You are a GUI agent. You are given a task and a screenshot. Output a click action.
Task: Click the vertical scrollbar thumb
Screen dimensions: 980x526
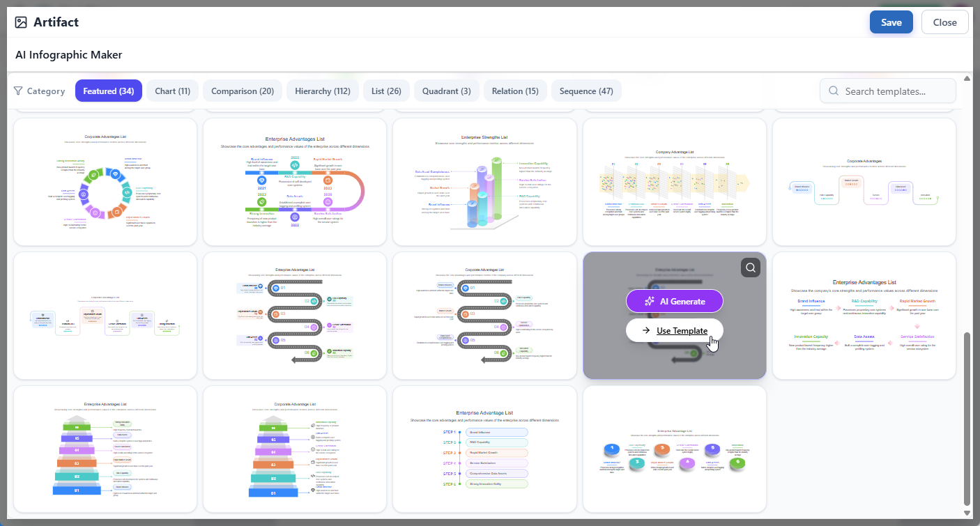click(966, 418)
